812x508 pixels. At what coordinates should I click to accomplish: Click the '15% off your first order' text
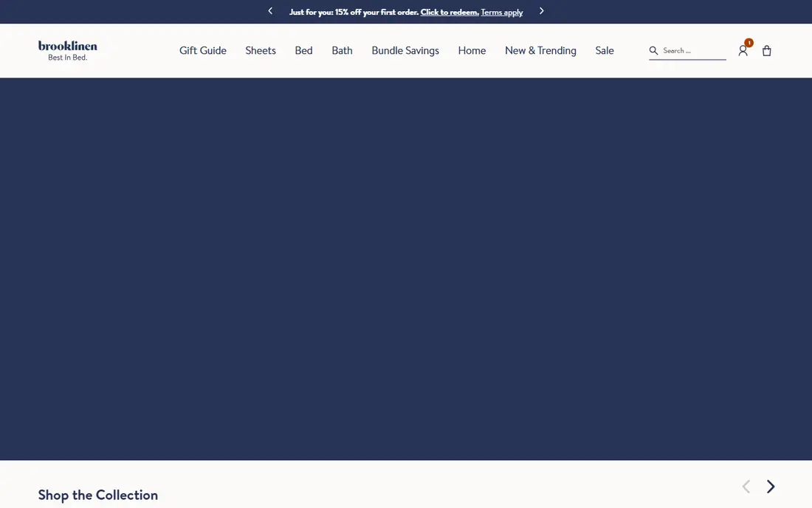(x=376, y=12)
